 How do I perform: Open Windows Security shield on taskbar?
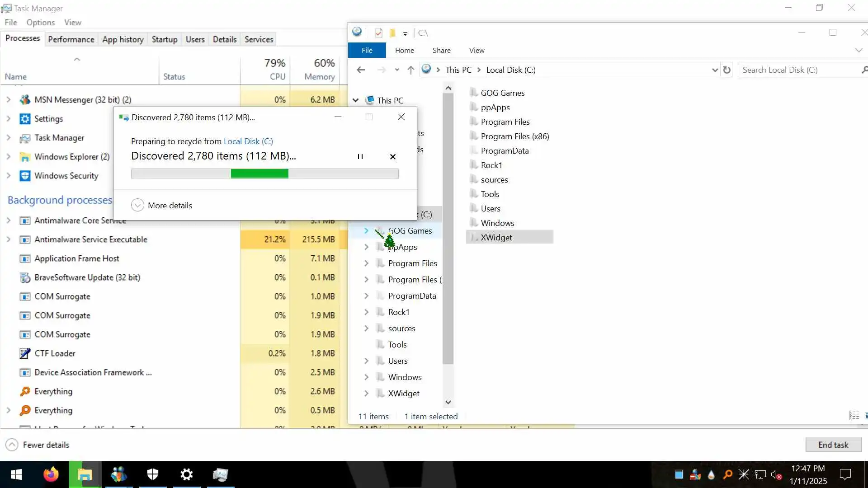tap(153, 474)
